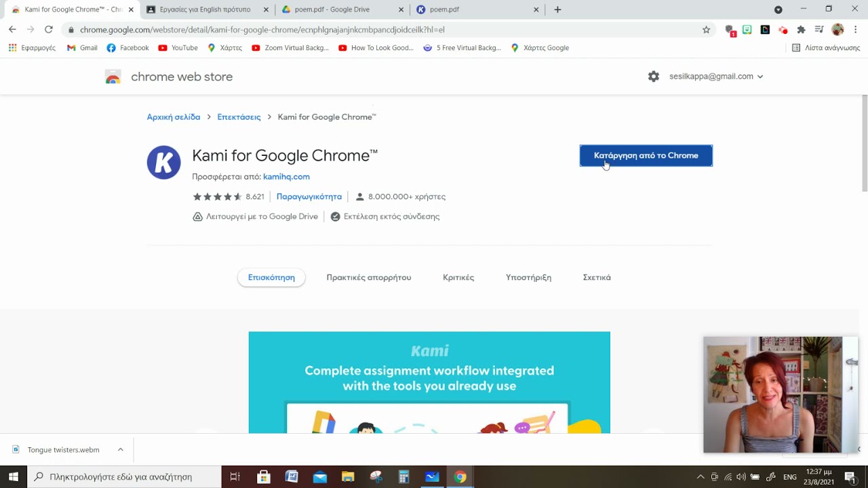
Task: Open the black document extension icon
Action: coord(765,30)
